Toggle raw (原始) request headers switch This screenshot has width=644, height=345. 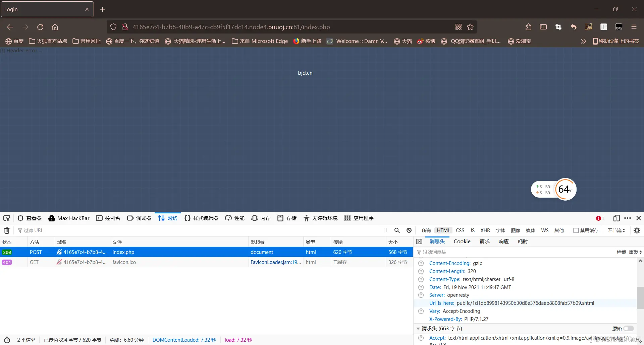pos(628,329)
